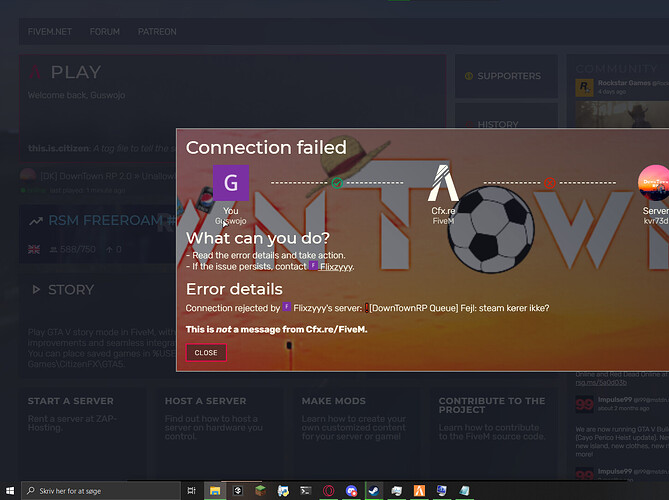The height and width of the screenshot is (500, 669).
Task: Click the green checkmark connection status
Action: coord(337,183)
